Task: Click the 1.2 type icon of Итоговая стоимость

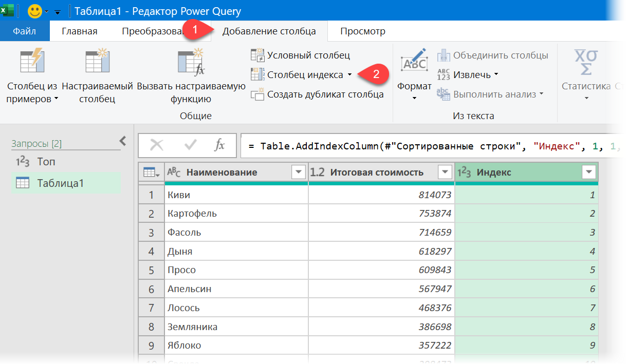Action: click(x=318, y=173)
